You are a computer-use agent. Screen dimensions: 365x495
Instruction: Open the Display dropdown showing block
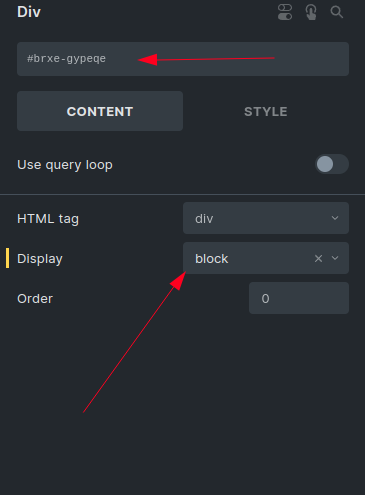pyautogui.click(x=266, y=258)
